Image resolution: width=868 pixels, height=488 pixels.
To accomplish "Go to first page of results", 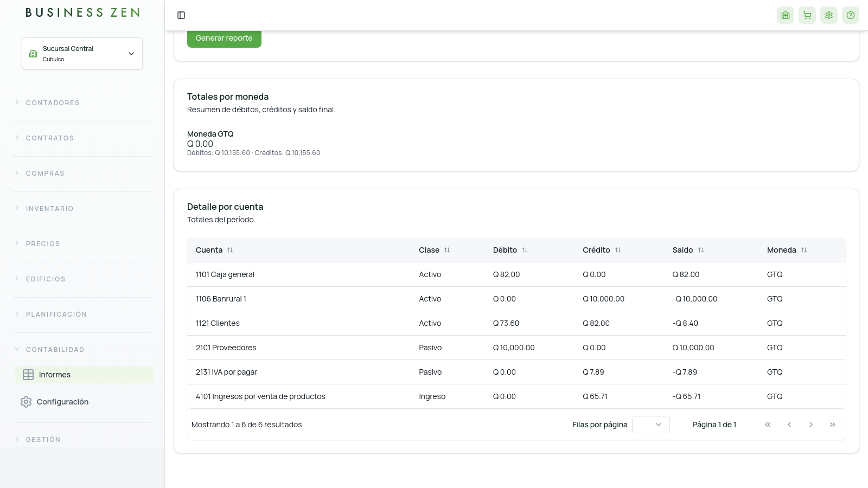I will 768,425.
